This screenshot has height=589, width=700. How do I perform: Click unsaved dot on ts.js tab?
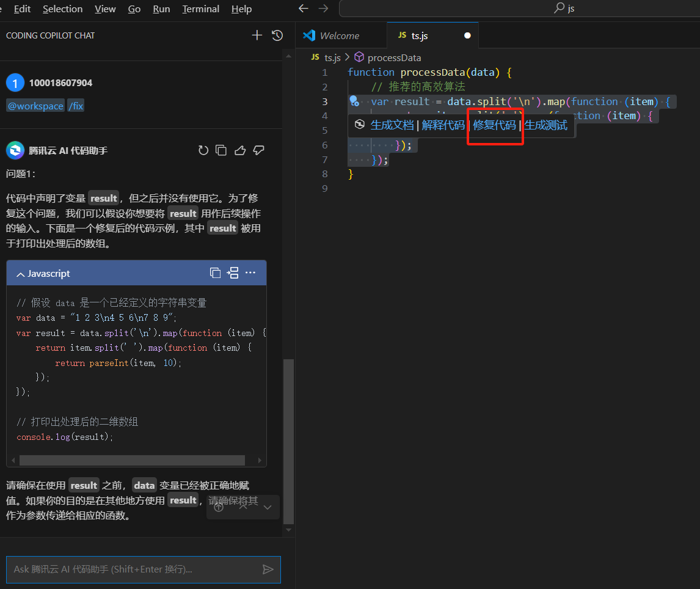tap(467, 35)
